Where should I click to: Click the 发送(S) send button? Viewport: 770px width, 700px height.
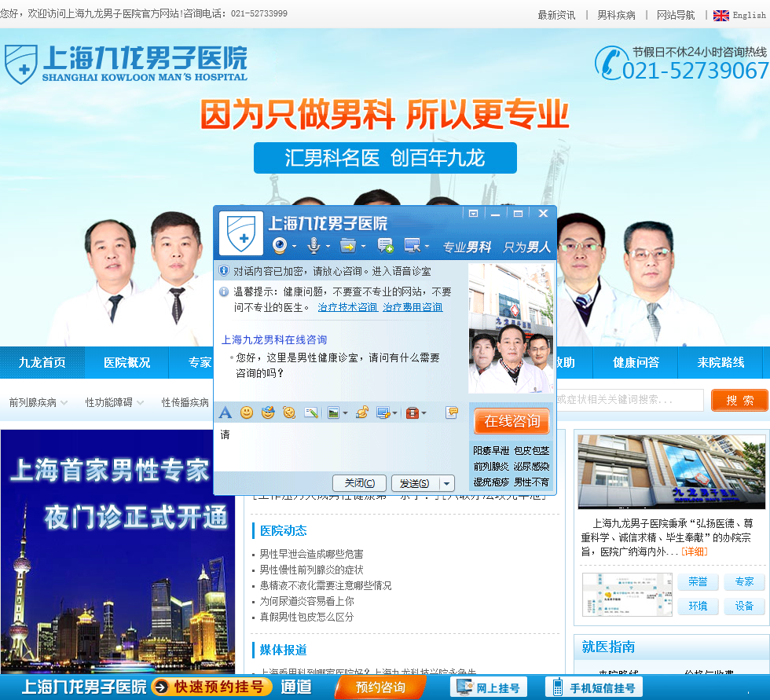pyautogui.click(x=416, y=483)
